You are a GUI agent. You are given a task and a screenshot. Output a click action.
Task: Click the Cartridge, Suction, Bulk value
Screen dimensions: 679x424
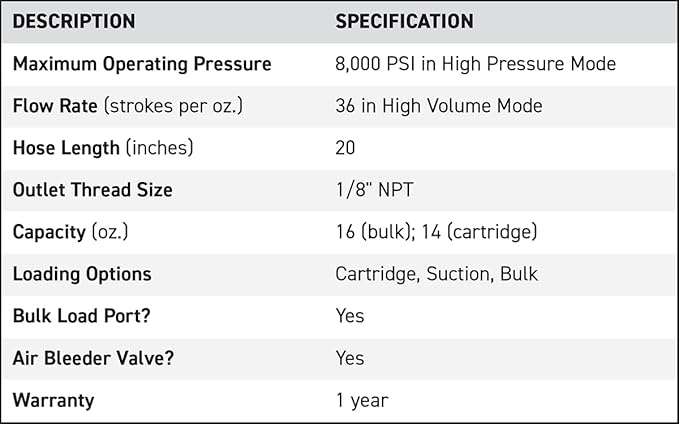point(436,274)
